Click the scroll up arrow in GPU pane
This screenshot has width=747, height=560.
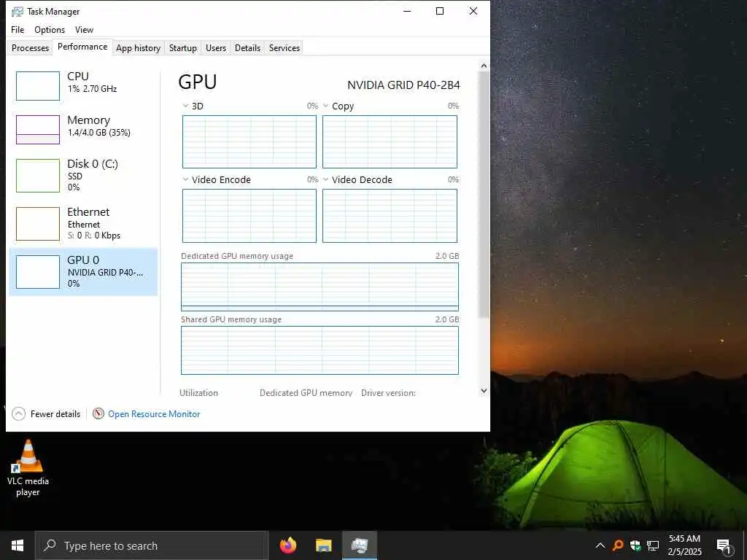click(484, 66)
